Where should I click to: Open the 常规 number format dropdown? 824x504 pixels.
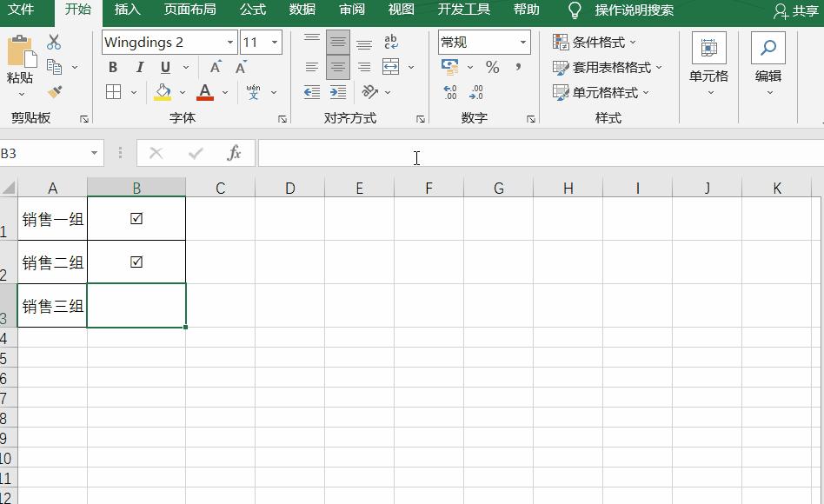tap(522, 41)
